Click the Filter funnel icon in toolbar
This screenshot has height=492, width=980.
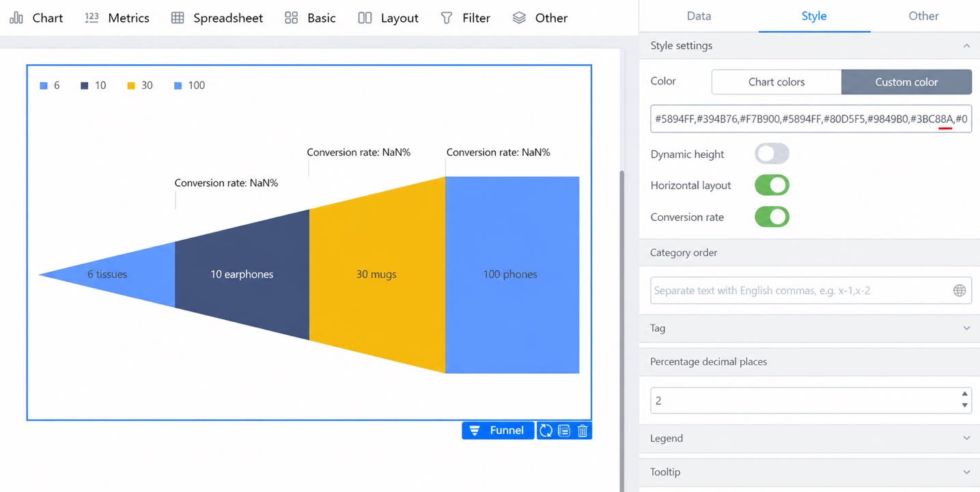coord(447,18)
